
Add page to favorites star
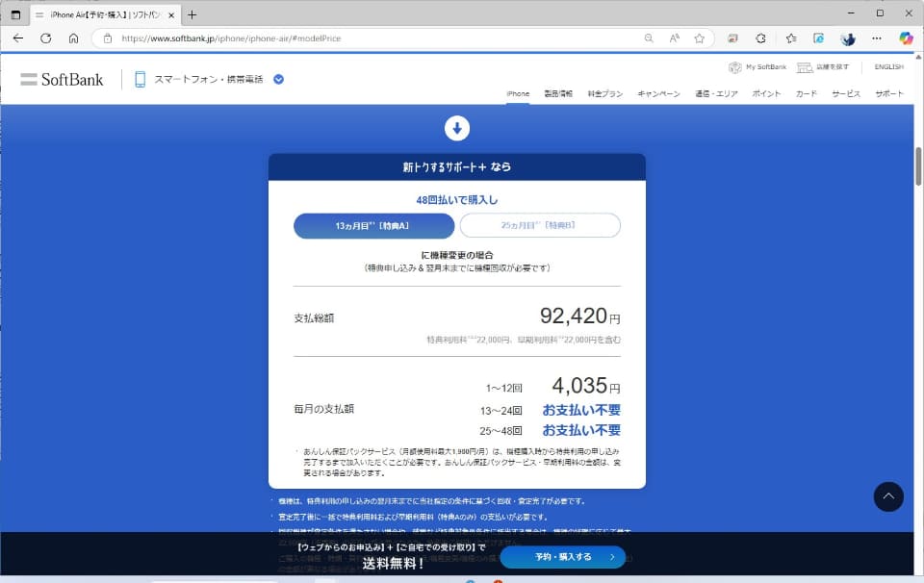pos(700,38)
